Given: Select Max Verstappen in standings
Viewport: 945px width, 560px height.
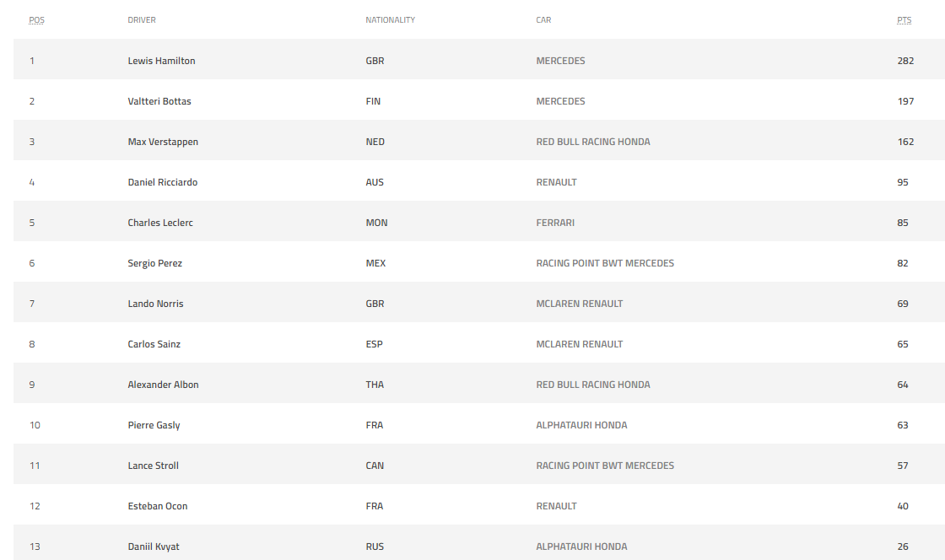Looking at the screenshot, I should click(163, 142).
